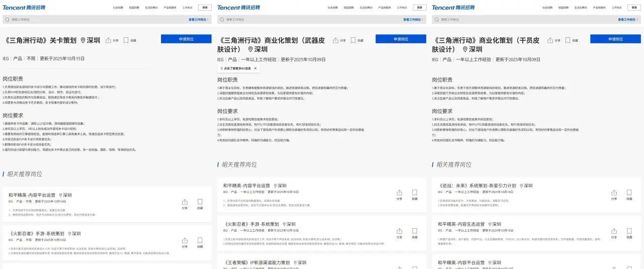Image resolution: width=644 pixels, height=269 pixels.
Task: Apply for the 关卡策划 position with 申请岗位
Action: tap(186, 39)
